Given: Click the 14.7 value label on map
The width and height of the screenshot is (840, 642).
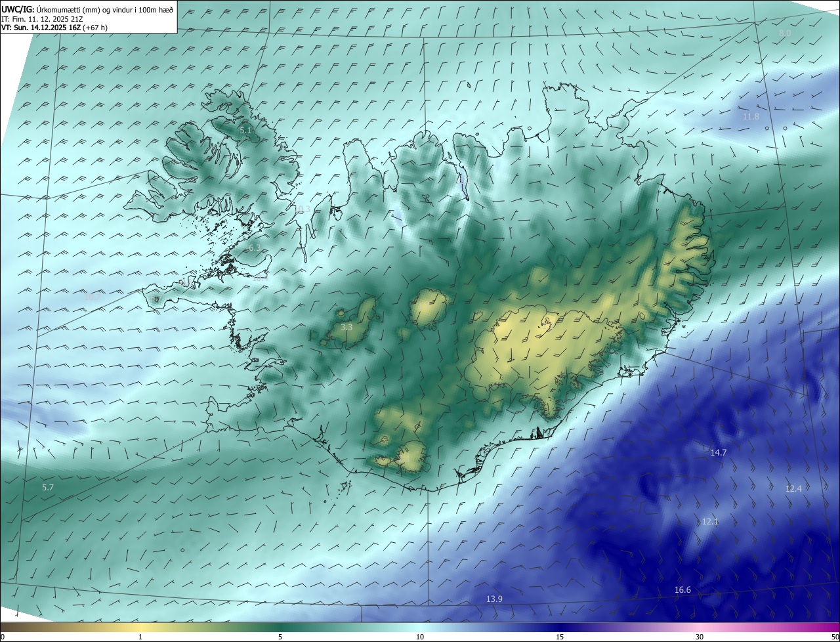Looking at the screenshot, I should click(x=719, y=452).
